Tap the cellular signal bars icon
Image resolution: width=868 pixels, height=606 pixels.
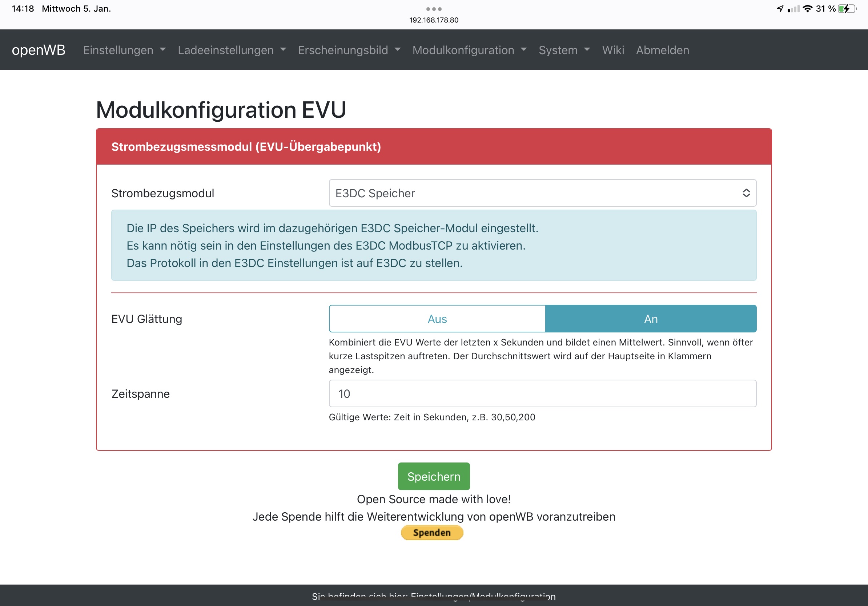(x=793, y=9)
